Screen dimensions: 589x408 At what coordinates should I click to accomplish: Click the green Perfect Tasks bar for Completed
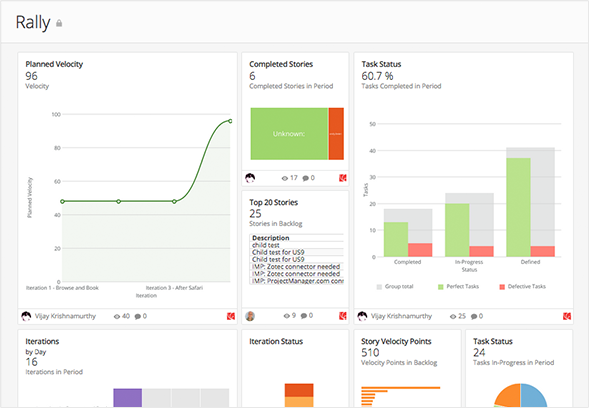pyautogui.click(x=396, y=239)
